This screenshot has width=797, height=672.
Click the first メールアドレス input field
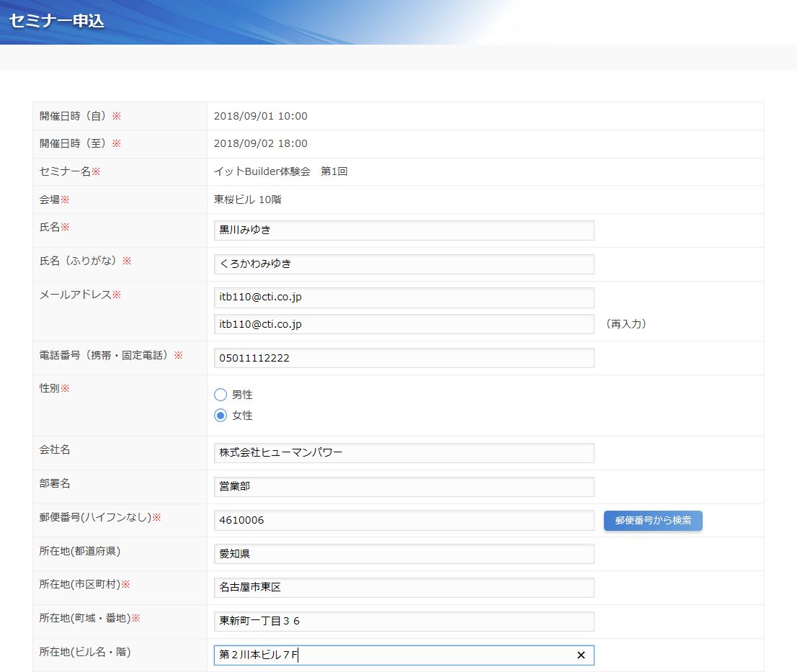(x=404, y=297)
